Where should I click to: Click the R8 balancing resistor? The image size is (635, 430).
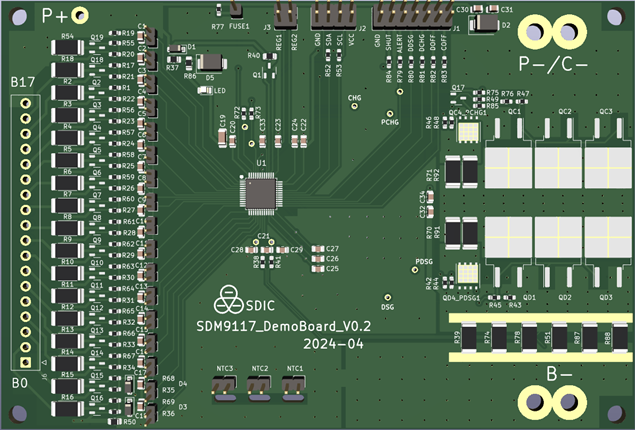pyautogui.click(x=67, y=228)
